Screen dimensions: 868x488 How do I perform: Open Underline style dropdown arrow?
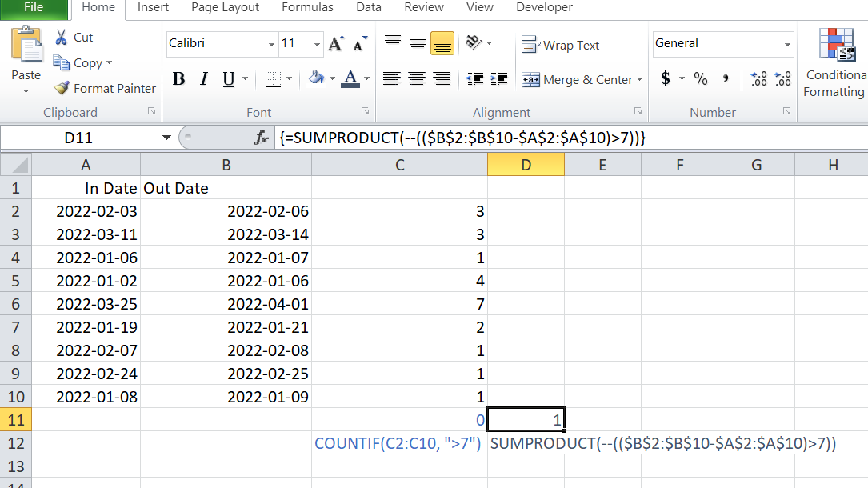pyautogui.click(x=245, y=79)
